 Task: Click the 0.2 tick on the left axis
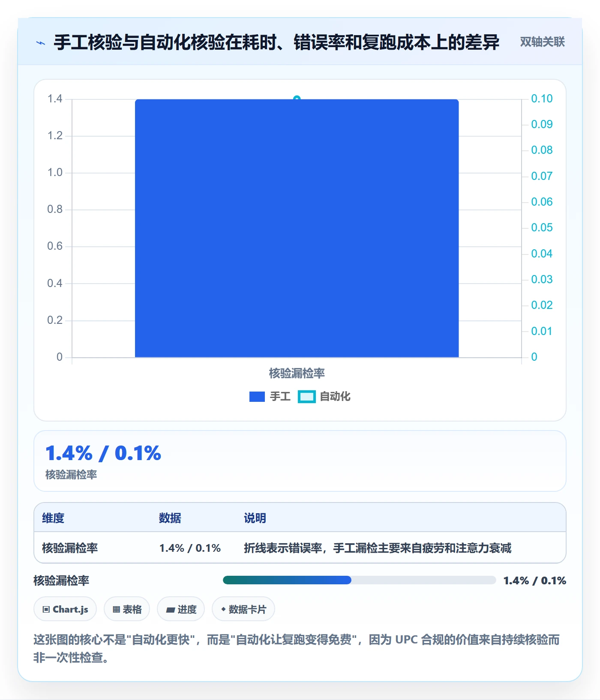click(55, 320)
